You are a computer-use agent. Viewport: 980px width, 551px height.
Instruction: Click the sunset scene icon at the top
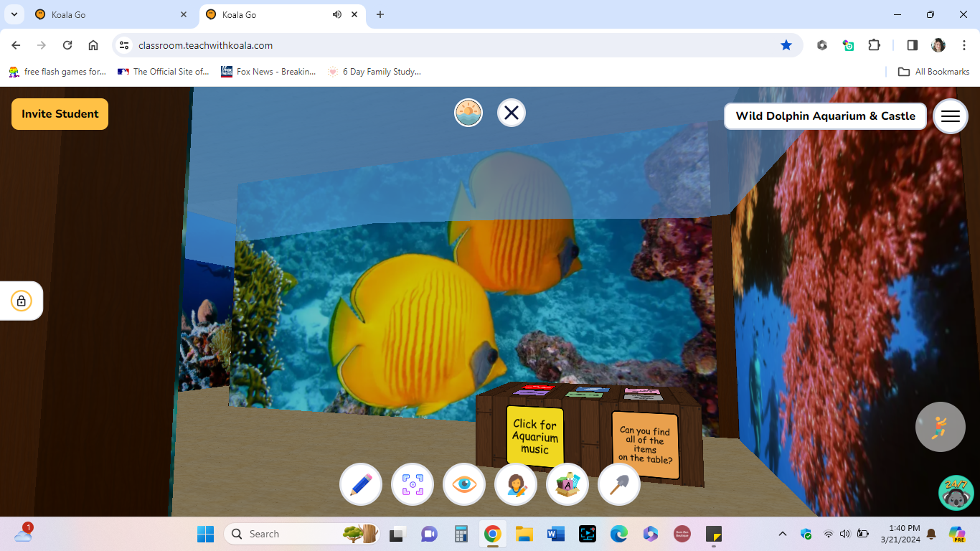point(468,113)
